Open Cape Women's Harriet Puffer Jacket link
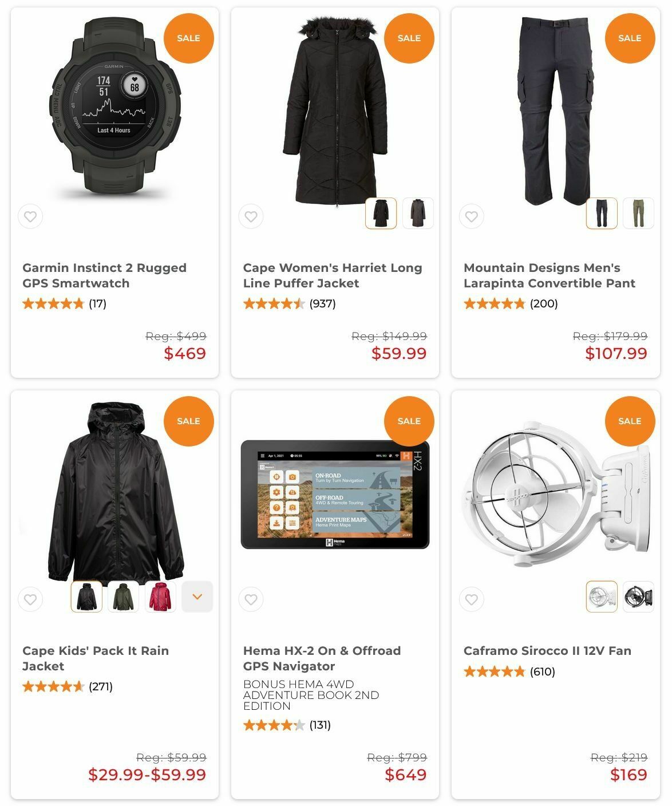 333,275
